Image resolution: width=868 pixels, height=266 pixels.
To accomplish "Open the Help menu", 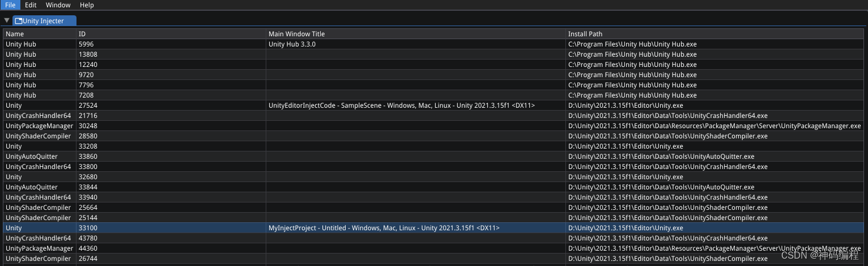I will (87, 5).
